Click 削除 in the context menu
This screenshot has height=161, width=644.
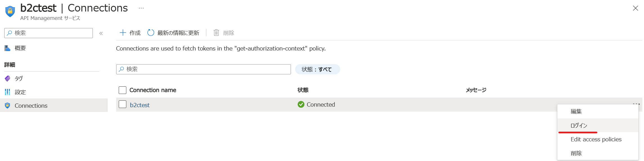point(576,153)
